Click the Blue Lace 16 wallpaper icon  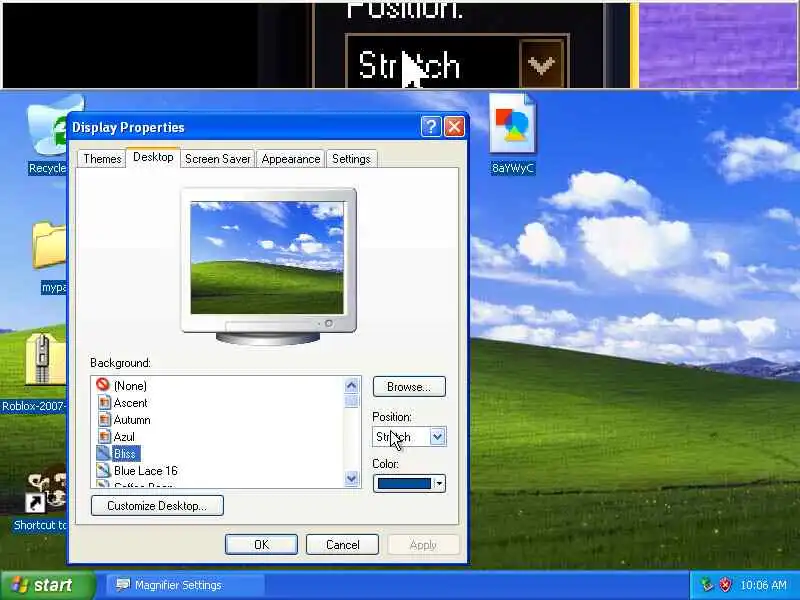tap(104, 470)
